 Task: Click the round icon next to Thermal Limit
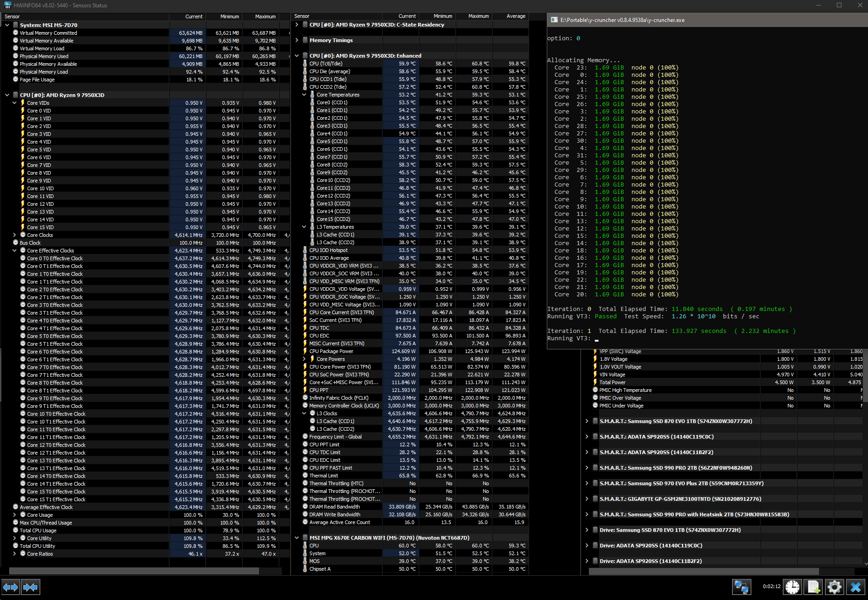(305, 476)
